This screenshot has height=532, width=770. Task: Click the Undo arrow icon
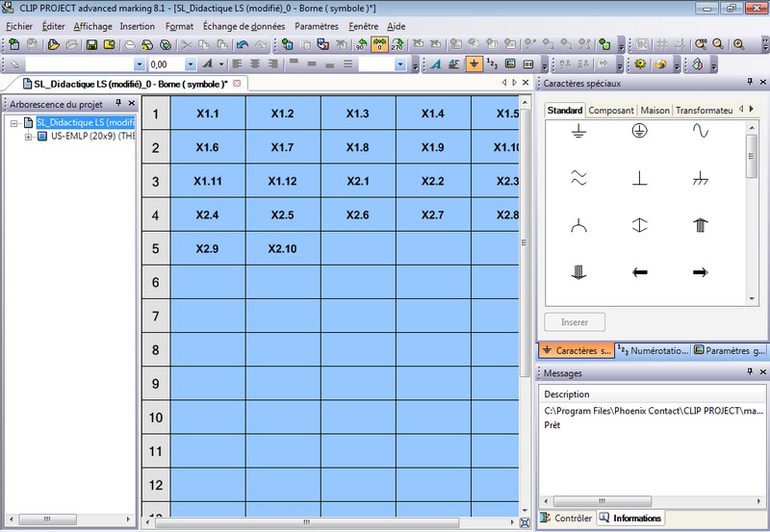[x=242, y=45]
